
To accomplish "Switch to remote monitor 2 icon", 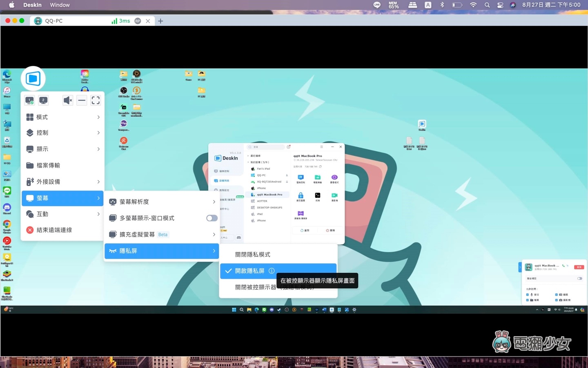I will tap(43, 100).
